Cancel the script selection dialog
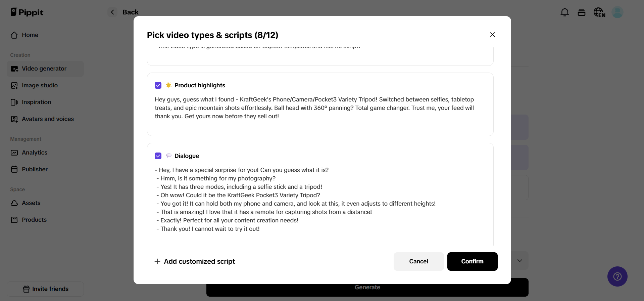Viewport: 644px width, 301px height. click(418, 261)
